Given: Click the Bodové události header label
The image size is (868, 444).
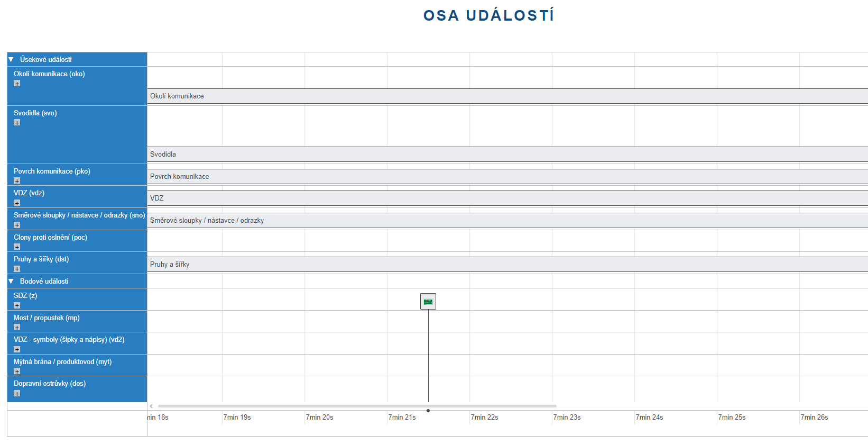Looking at the screenshot, I should pos(44,281).
